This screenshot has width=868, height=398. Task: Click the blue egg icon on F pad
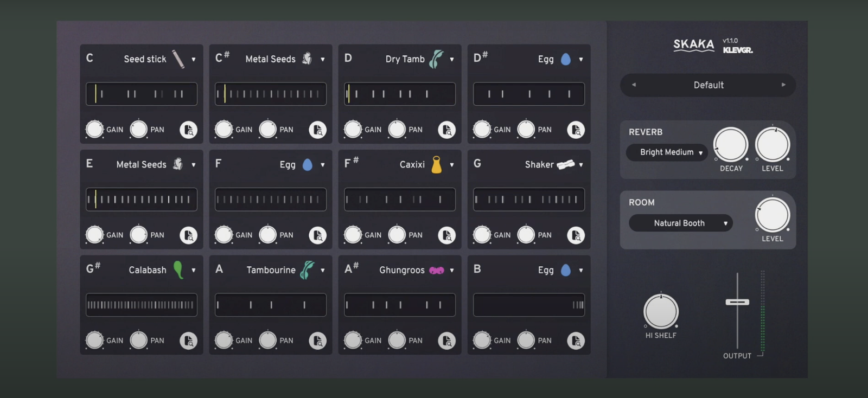coord(307,164)
